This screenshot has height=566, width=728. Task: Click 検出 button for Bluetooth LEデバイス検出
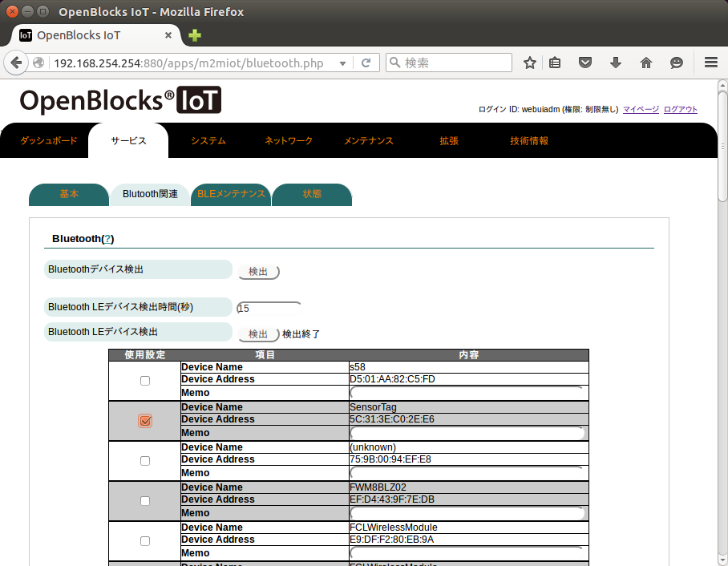click(x=259, y=334)
